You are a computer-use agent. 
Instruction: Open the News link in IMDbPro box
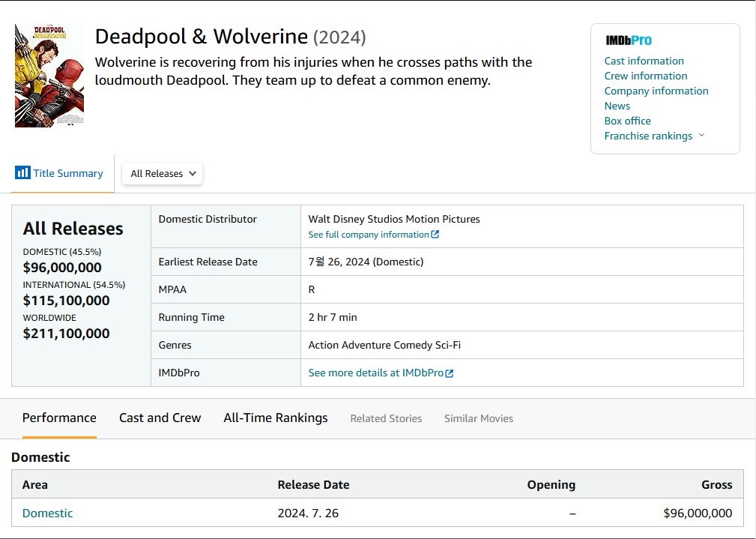617,106
